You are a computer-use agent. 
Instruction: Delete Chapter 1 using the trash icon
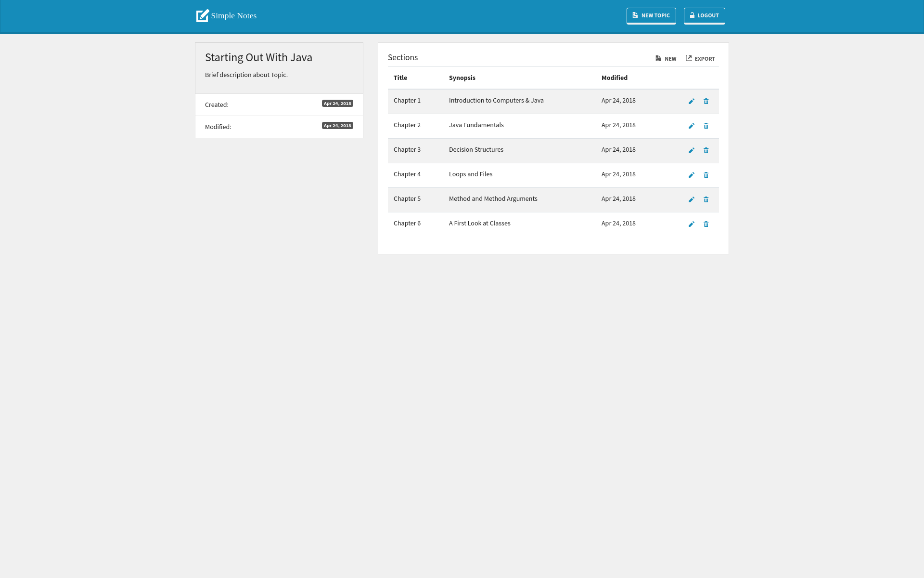pyautogui.click(x=706, y=101)
